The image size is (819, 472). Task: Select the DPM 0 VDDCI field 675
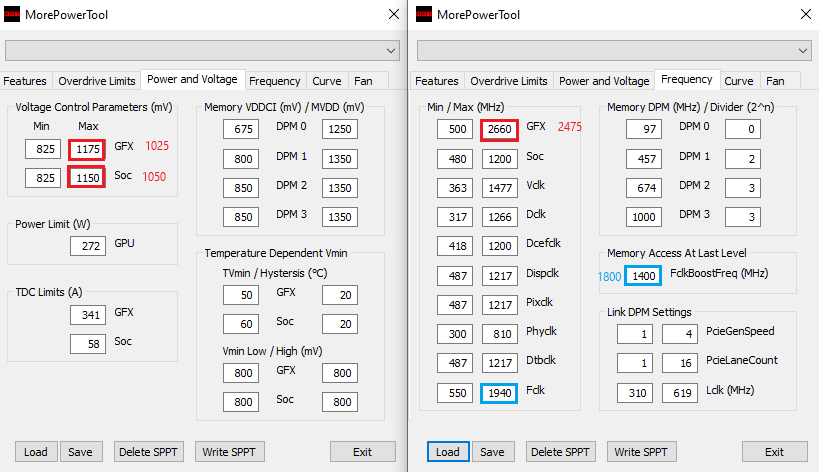(x=241, y=129)
